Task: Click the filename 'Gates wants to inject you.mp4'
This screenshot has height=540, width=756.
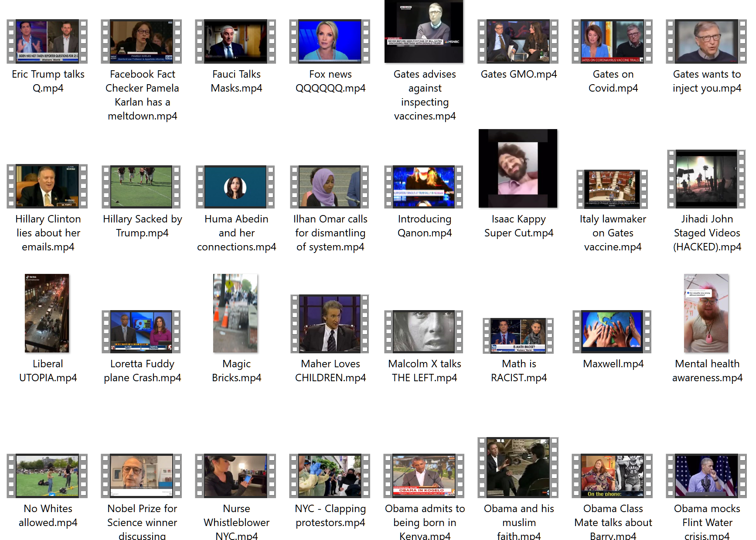Action: (x=707, y=81)
